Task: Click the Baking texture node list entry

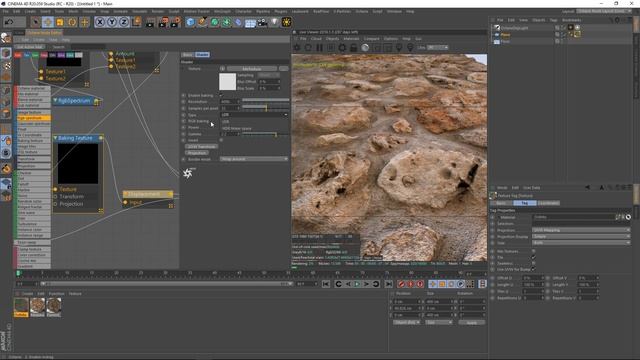Action: click(34, 140)
